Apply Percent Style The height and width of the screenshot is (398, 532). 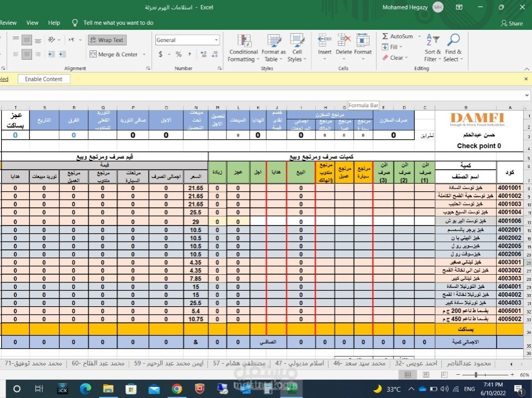tap(178, 54)
